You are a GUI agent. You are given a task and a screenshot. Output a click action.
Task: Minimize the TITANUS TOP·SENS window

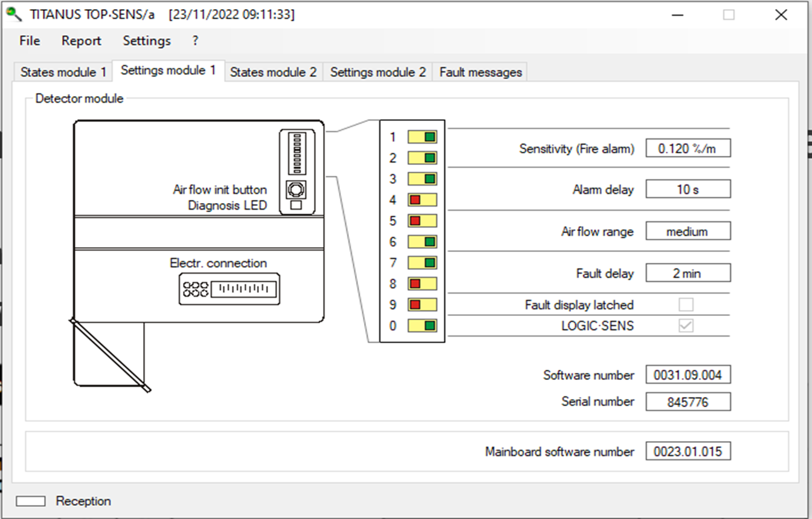click(677, 15)
